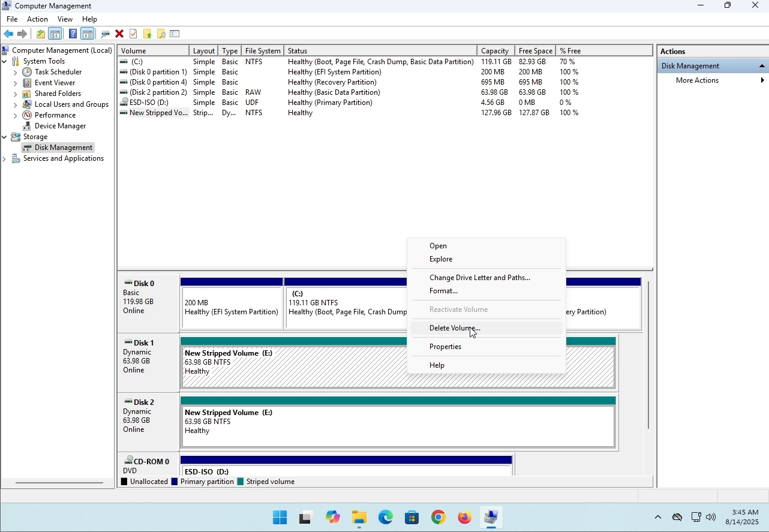Open the Help menu in menu bar
This screenshot has width=769, height=532.
coord(89,19)
